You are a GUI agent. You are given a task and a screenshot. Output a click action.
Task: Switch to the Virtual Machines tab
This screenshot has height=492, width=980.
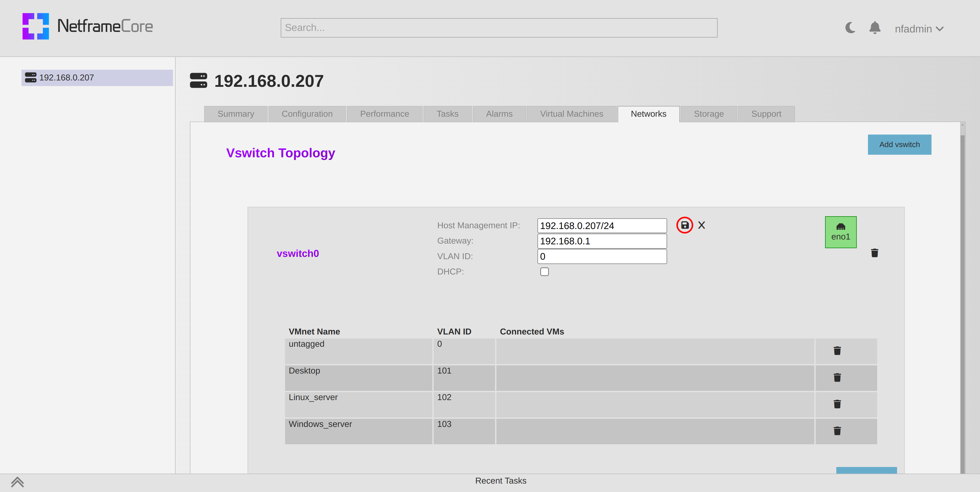pyautogui.click(x=572, y=114)
